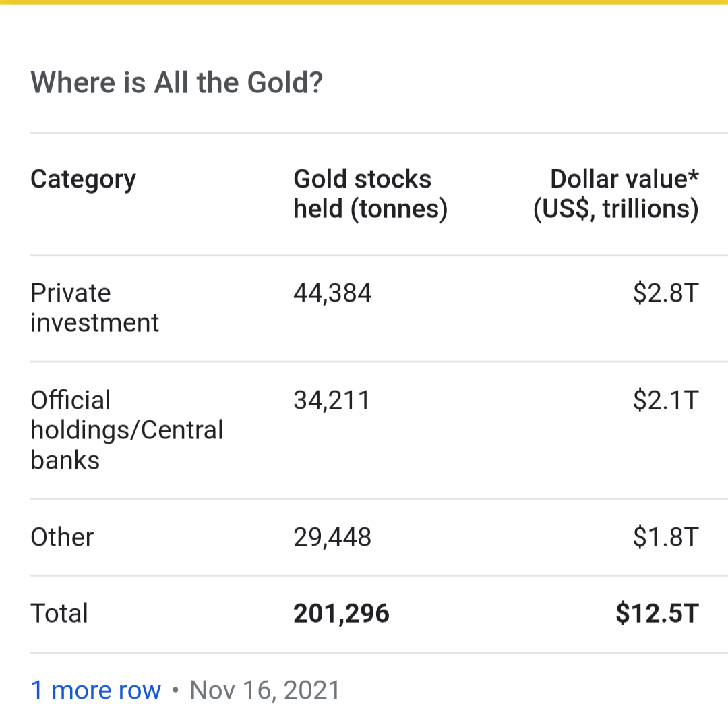Open the '1 more row' link
This screenshot has height=717, width=728.
(x=96, y=689)
